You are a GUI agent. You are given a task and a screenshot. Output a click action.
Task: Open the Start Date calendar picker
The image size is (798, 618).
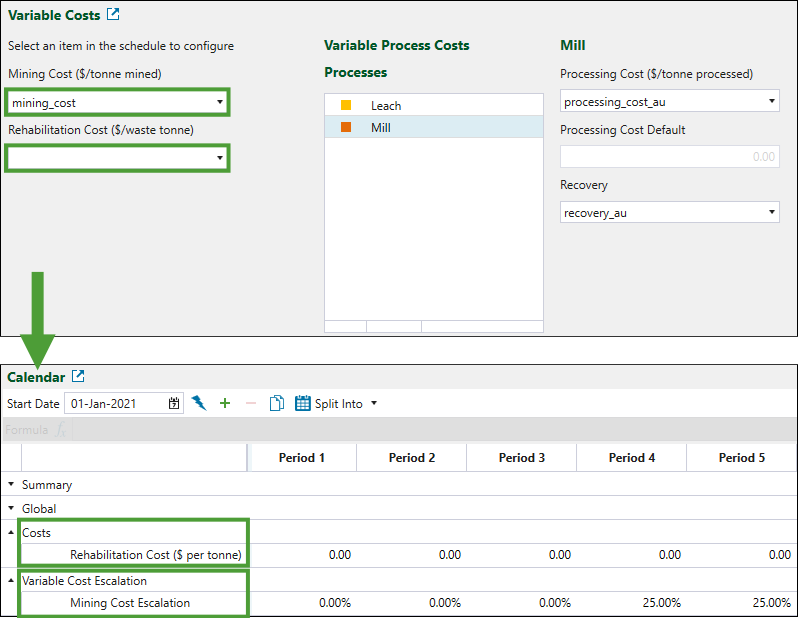(x=174, y=404)
